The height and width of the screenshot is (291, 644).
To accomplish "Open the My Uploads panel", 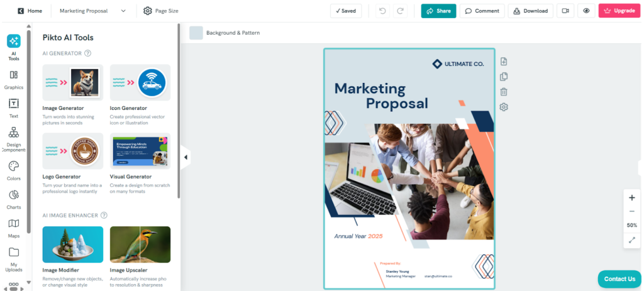I will 14,259.
